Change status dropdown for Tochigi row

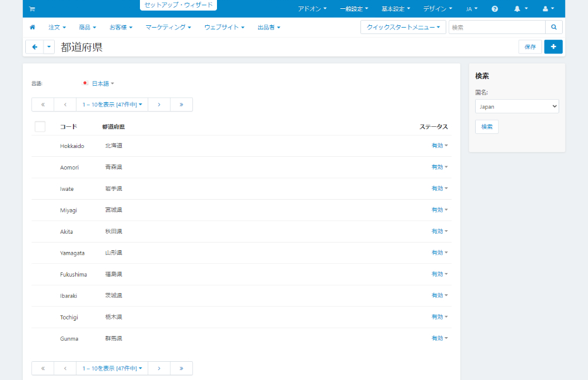tap(439, 317)
